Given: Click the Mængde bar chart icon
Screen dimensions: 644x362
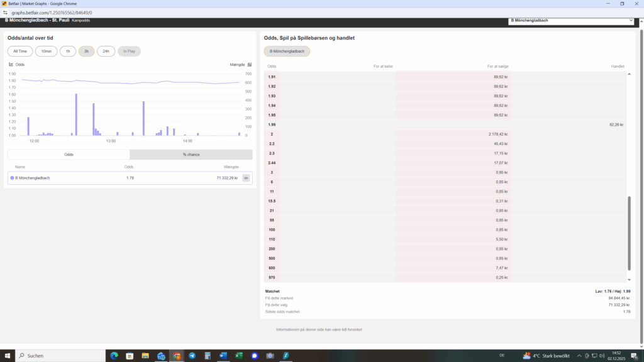Looking at the screenshot, I should tap(250, 64).
